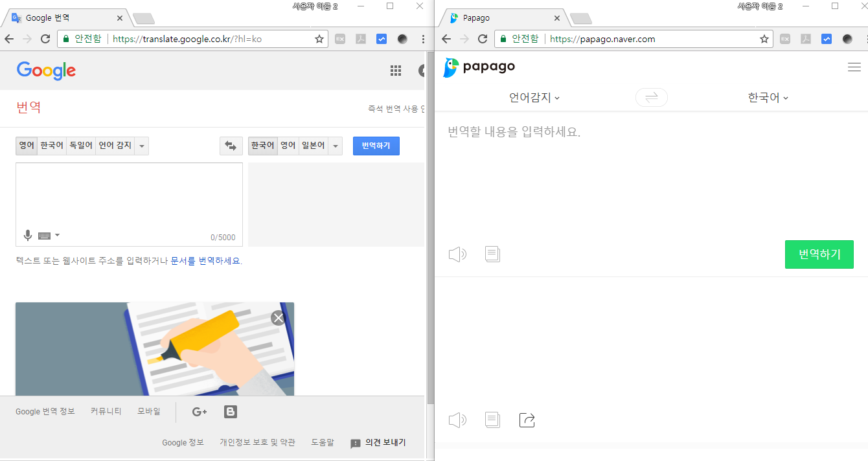The width and height of the screenshot is (868, 461).
Task: Click the feedback icon next to 의견 보내기
Action: click(356, 444)
